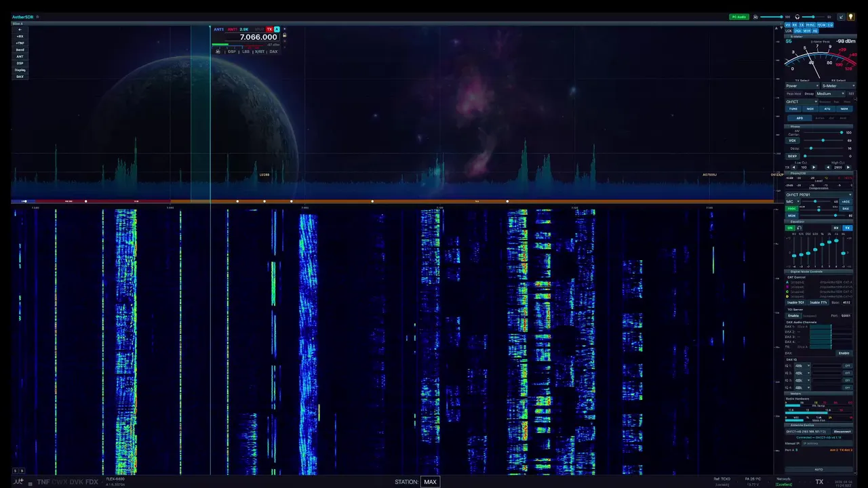The height and width of the screenshot is (488, 868).
Task: Click the bottom-left status bar graph icon
Action: click(x=18, y=481)
